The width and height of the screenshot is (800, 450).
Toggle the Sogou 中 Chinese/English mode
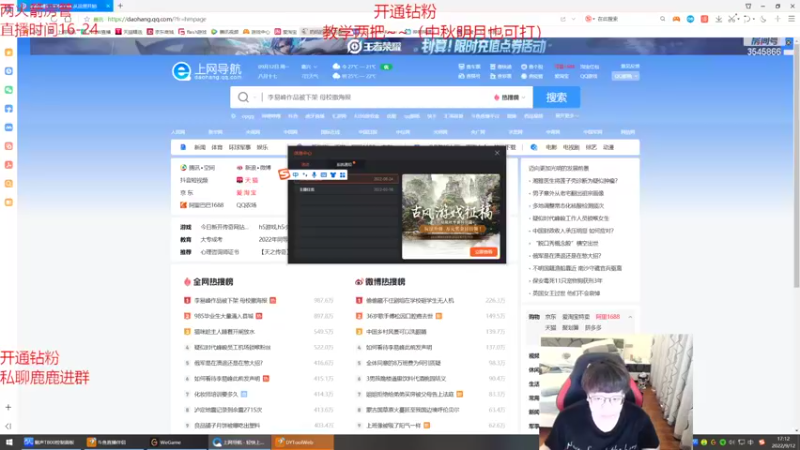295,175
